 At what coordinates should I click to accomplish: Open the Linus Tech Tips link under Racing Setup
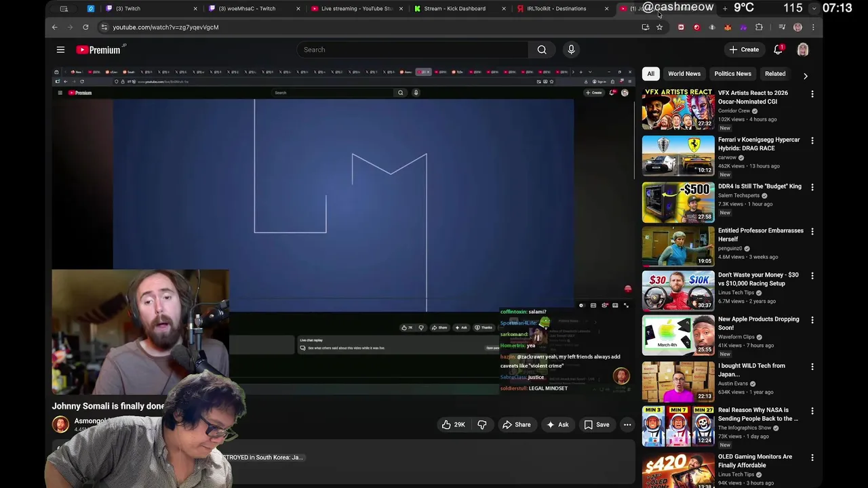tap(736, 293)
